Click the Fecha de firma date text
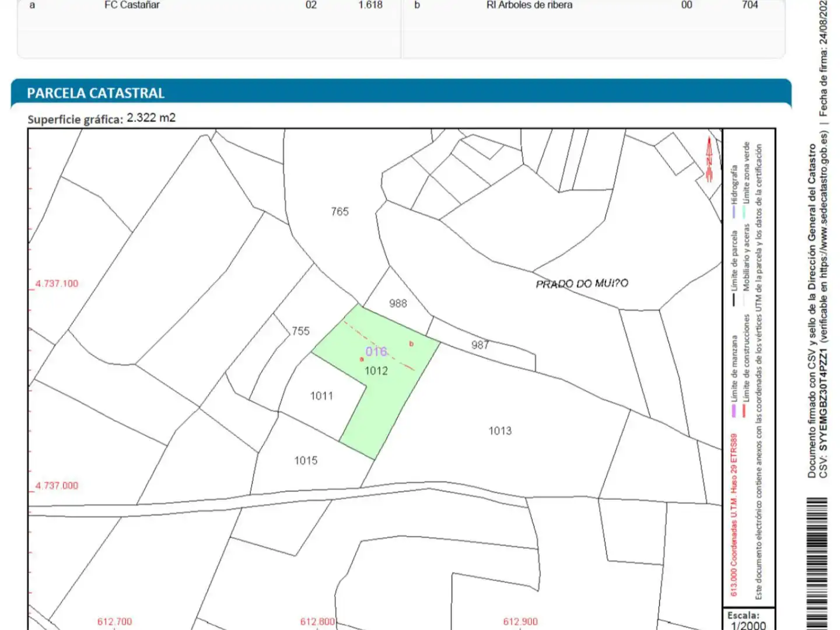The height and width of the screenshot is (630, 840). coord(823,58)
